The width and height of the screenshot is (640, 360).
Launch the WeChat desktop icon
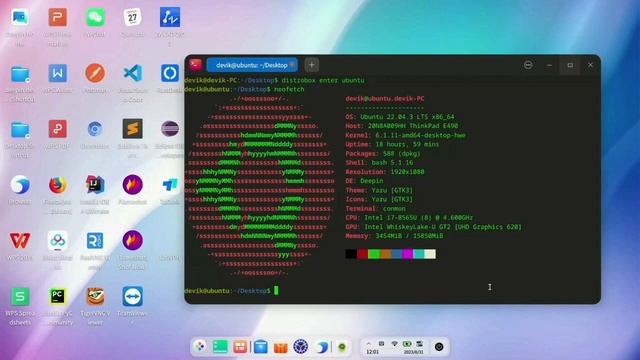pos(95,17)
